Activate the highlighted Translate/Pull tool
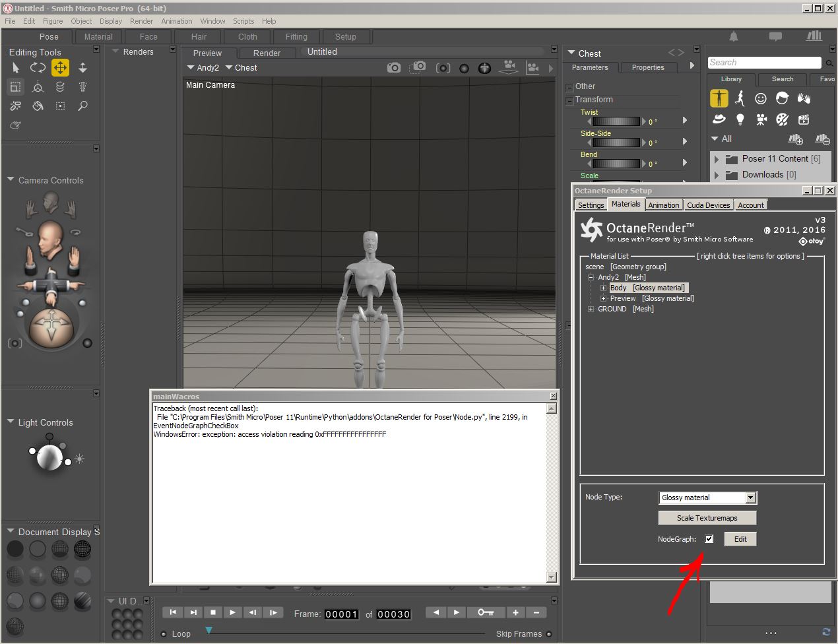The image size is (838, 644). point(60,67)
